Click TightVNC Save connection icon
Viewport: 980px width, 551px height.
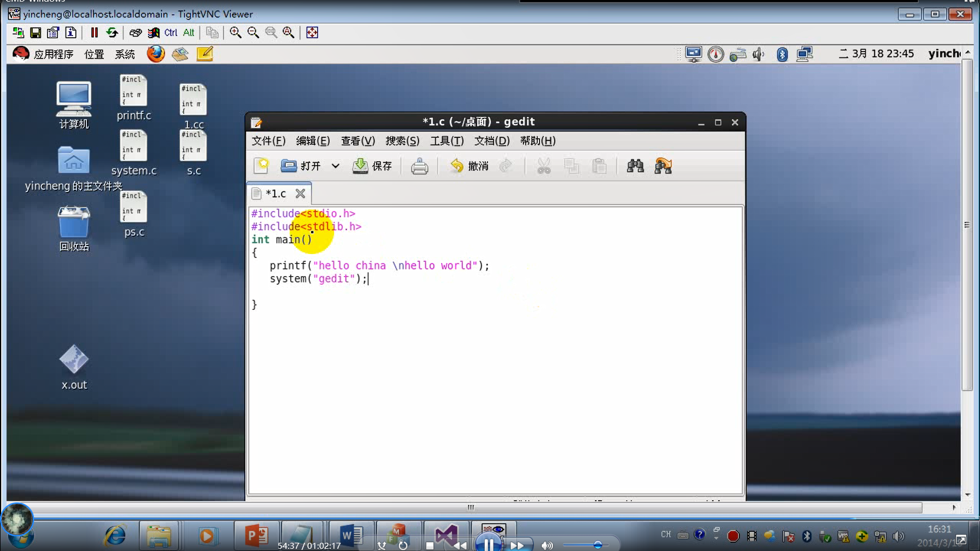coord(36,33)
